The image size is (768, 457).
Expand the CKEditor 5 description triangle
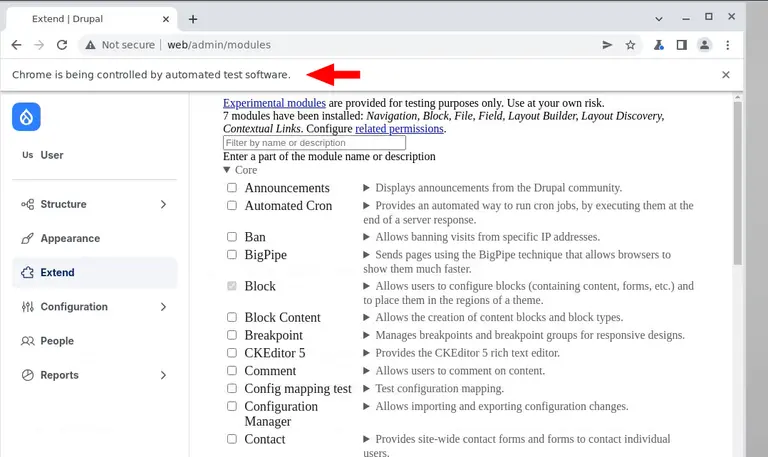click(366, 353)
